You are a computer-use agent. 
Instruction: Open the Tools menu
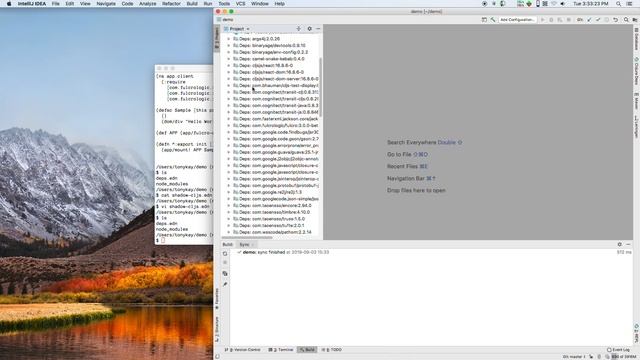click(224, 4)
